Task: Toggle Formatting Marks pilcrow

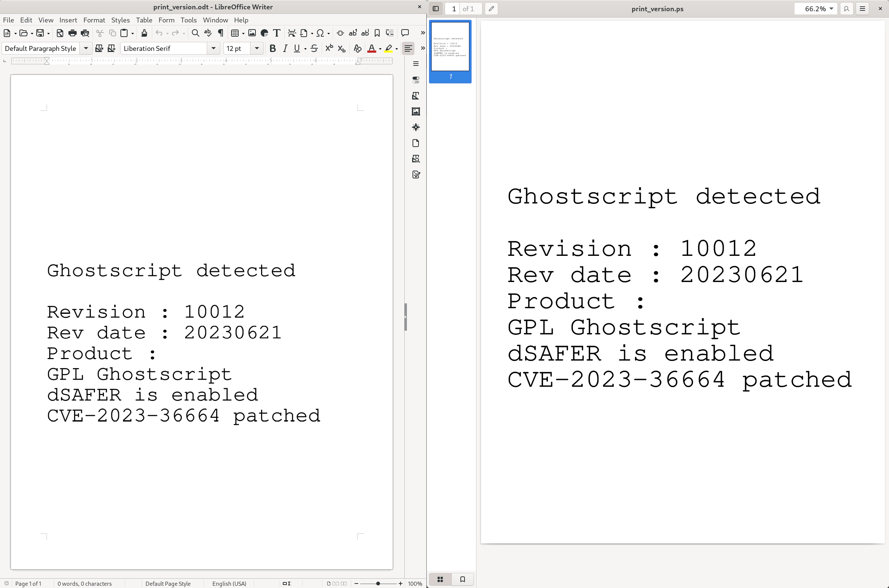Action: pyautogui.click(x=220, y=33)
